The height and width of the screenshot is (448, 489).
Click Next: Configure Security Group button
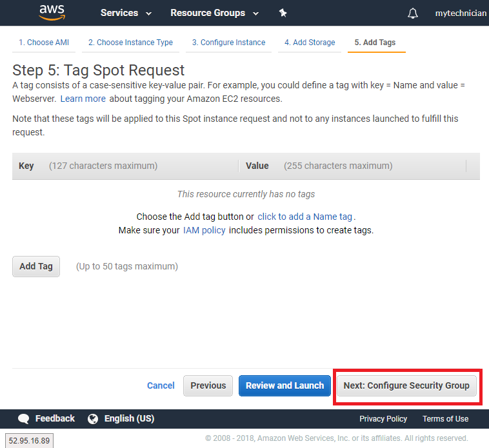[x=406, y=385]
